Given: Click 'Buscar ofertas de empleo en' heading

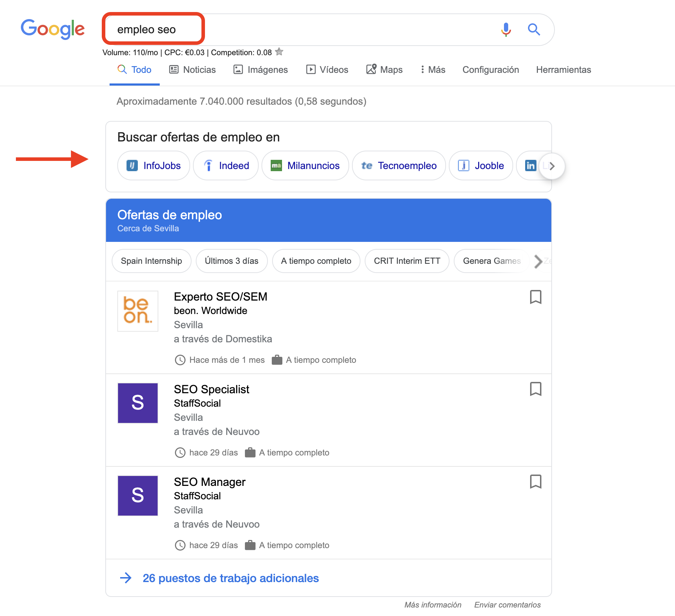Looking at the screenshot, I should point(199,137).
